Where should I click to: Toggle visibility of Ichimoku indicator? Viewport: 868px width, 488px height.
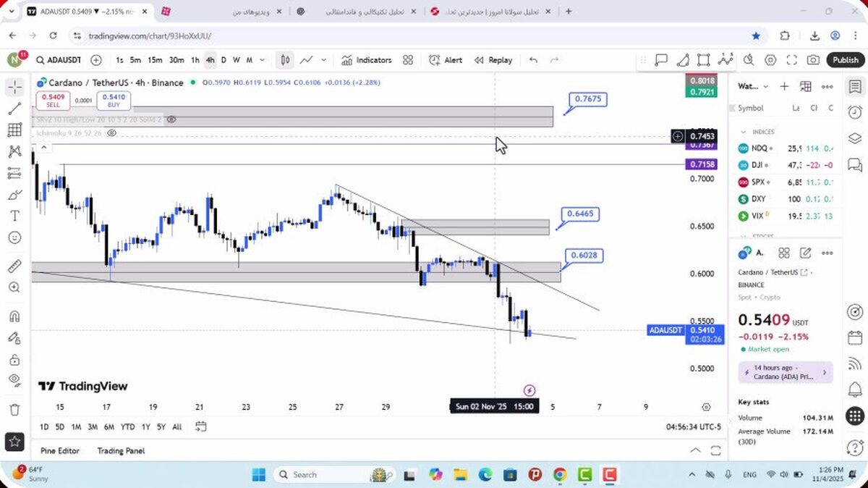click(x=112, y=133)
